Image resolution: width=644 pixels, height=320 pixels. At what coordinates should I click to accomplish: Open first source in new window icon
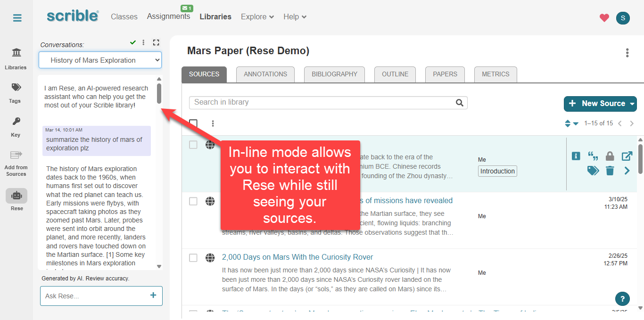click(x=627, y=156)
